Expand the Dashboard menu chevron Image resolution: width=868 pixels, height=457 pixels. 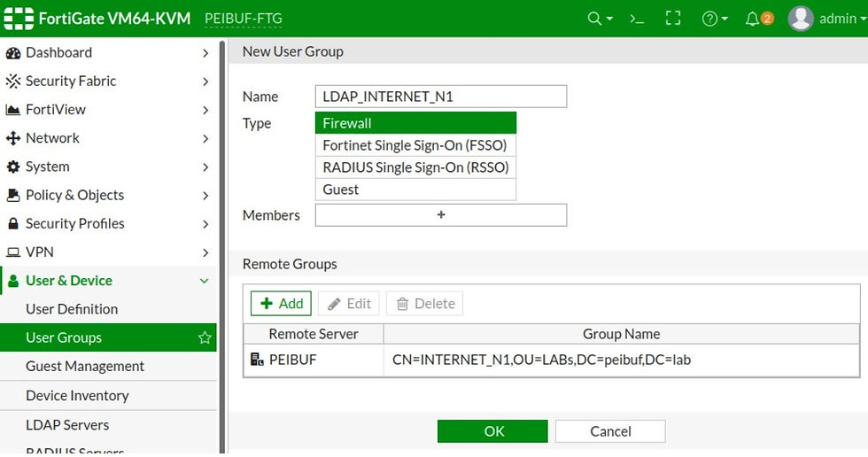point(205,53)
